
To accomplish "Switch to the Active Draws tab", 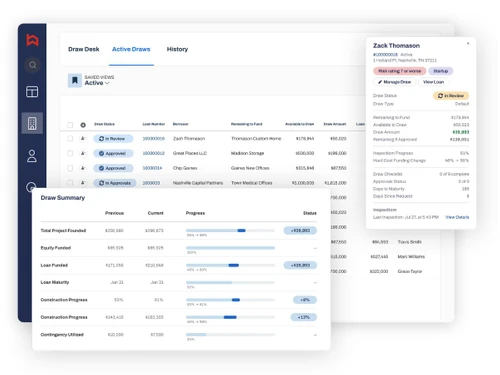I will (131, 49).
